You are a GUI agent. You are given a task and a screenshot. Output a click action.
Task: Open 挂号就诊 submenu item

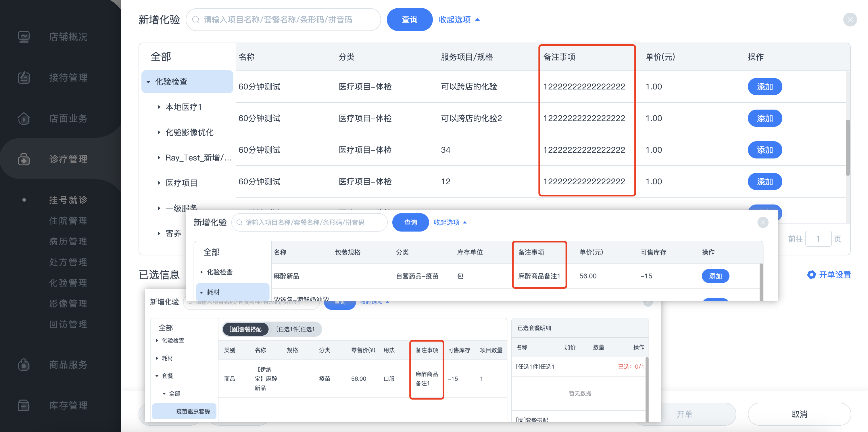click(x=68, y=200)
